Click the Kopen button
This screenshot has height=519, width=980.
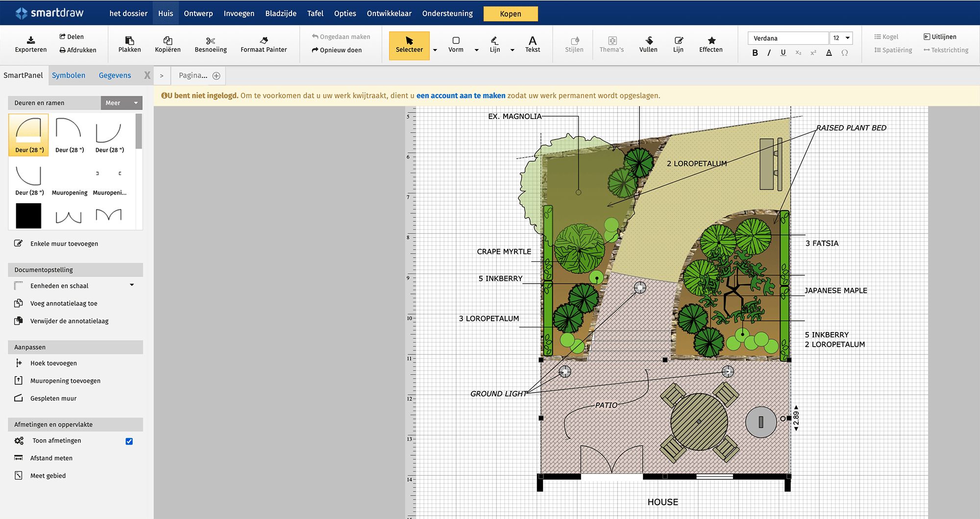click(510, 13)
